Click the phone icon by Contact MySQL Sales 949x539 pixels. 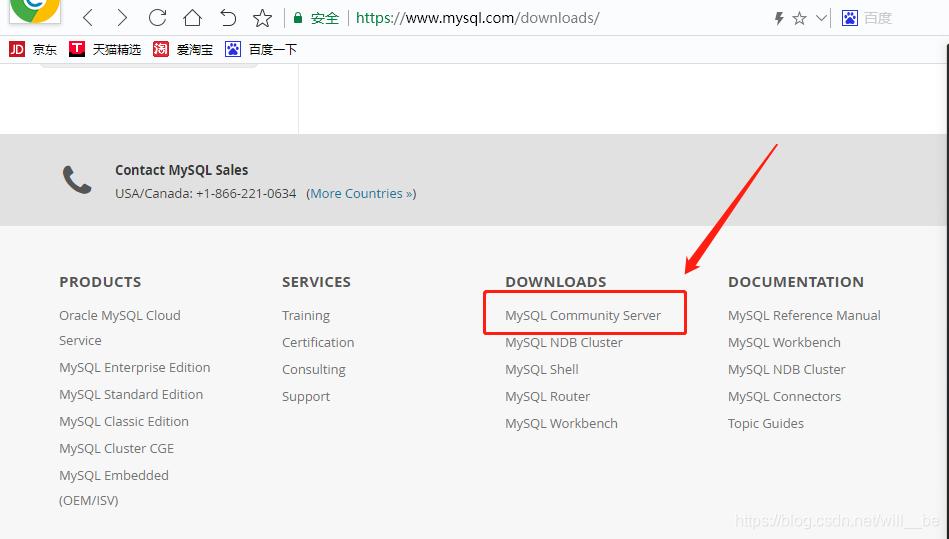point(77,180)
